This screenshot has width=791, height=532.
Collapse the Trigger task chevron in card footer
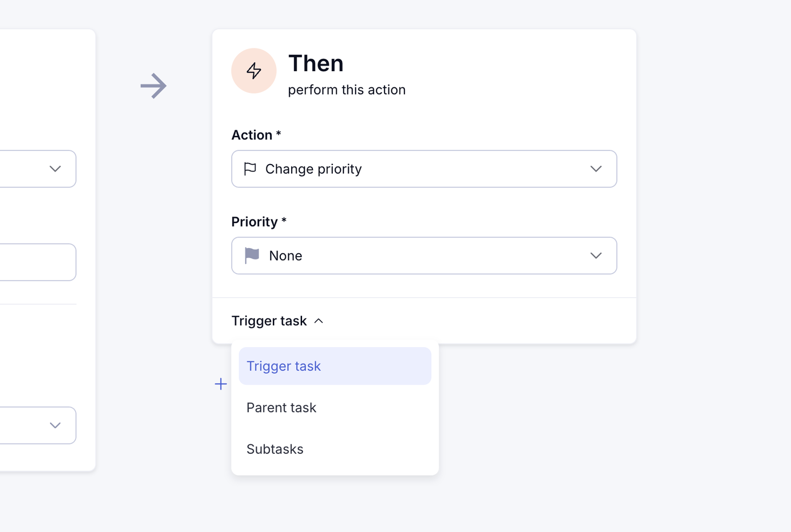coord(319,321)
